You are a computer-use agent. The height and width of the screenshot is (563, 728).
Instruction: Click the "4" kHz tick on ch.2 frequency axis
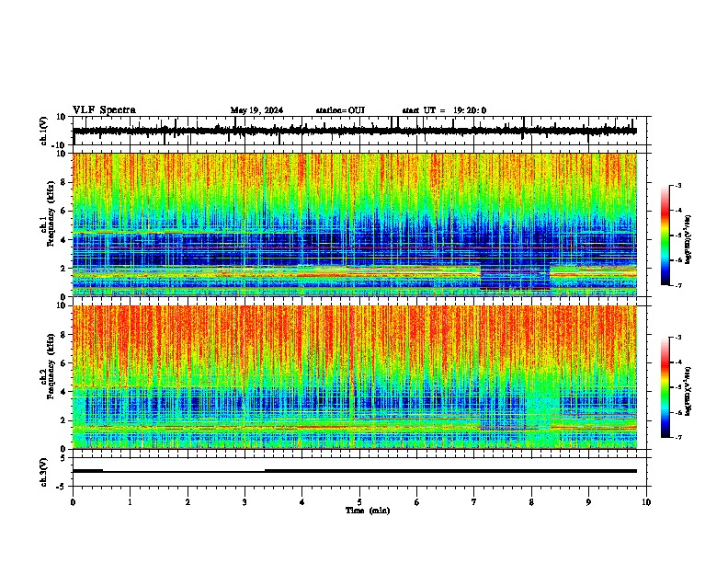pos(63,392)
